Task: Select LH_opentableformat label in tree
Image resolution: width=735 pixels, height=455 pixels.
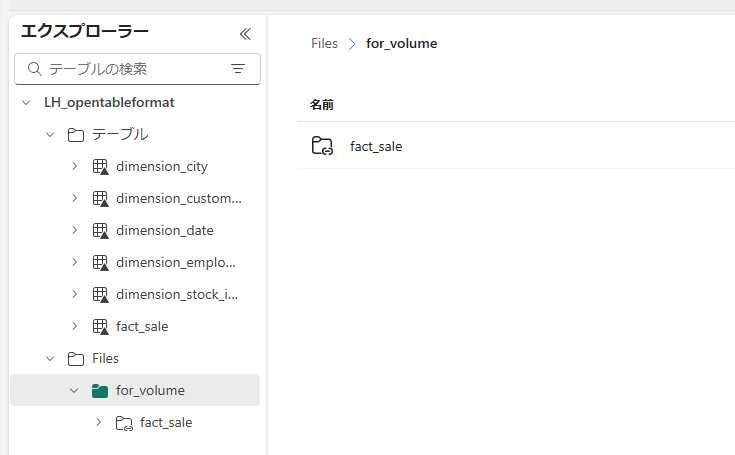Action: [x=109, y=103]
